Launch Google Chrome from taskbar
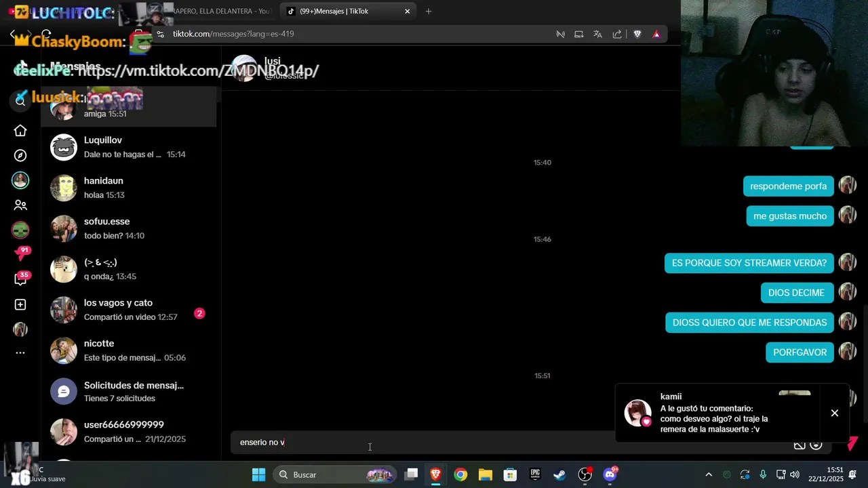The height and width of the screenshot is (488, 868). pyautogui.click(x=460, y=474)
